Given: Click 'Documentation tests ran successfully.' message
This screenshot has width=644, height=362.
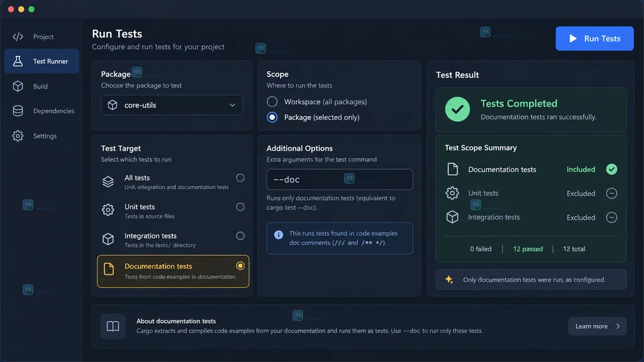Looking at the screenshot, I should click(538, 117).
